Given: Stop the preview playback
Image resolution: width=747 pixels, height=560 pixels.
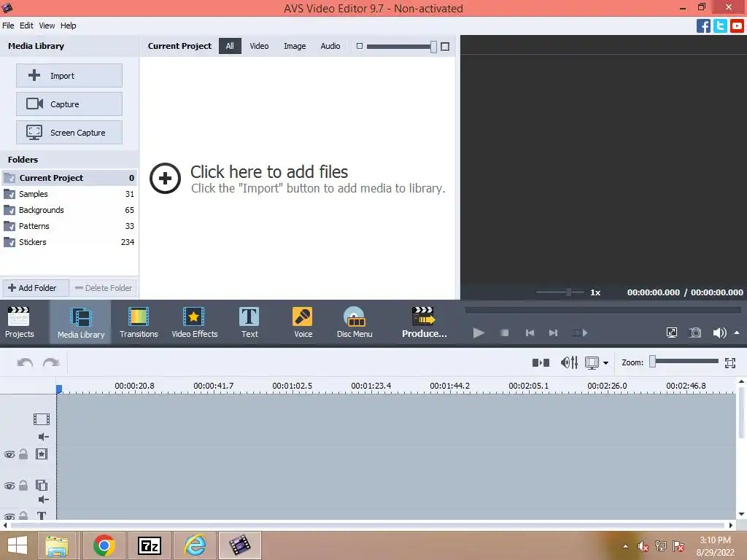Looking at the screenshot, I should pos(505,332).
